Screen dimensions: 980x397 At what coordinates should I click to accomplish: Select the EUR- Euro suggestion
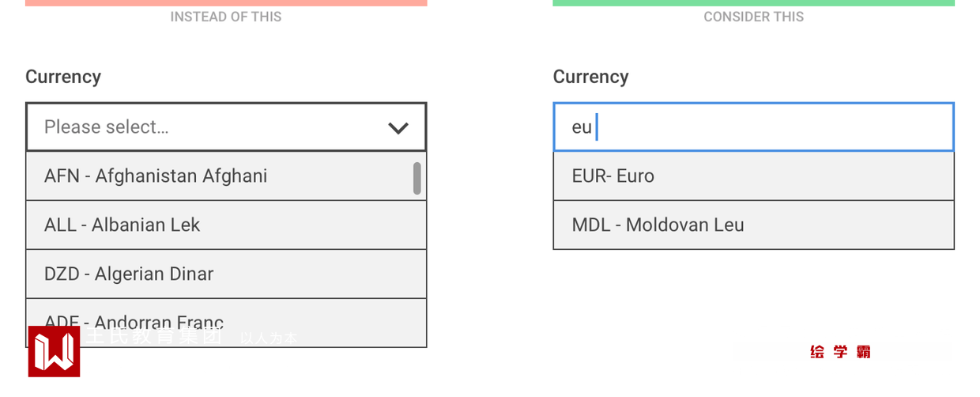click(613, 176)
